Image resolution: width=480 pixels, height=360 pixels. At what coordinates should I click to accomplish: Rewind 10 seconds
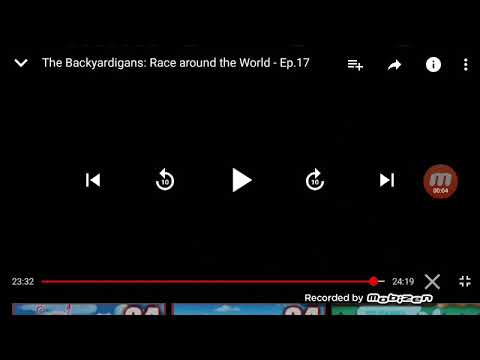tap(165, 180)
